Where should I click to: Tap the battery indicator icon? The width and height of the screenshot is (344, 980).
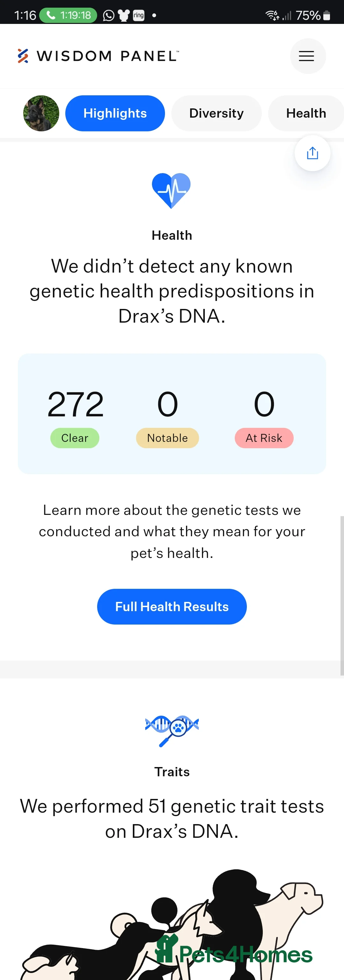tap(326, 16)
